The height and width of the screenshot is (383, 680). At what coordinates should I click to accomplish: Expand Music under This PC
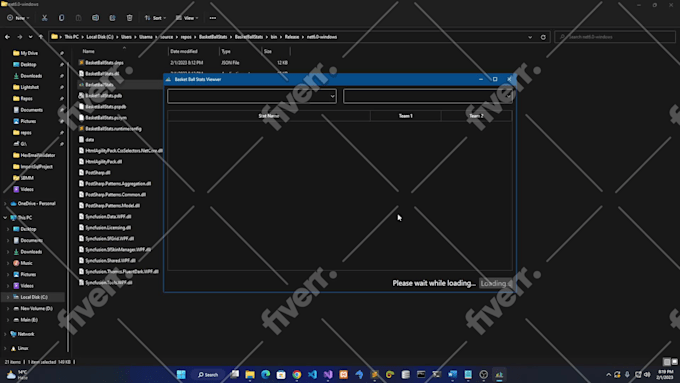coord(8,263)
